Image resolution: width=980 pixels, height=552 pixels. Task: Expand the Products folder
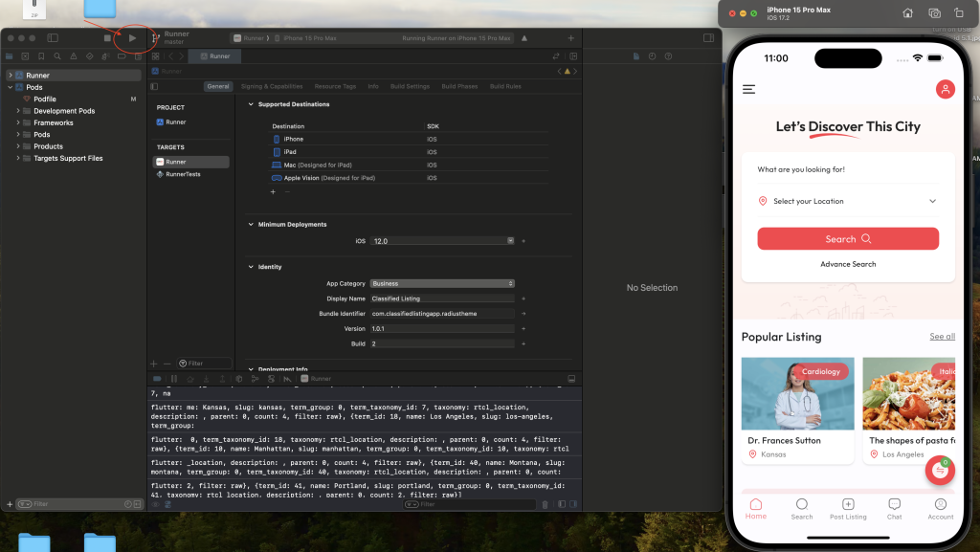(18, 146)
